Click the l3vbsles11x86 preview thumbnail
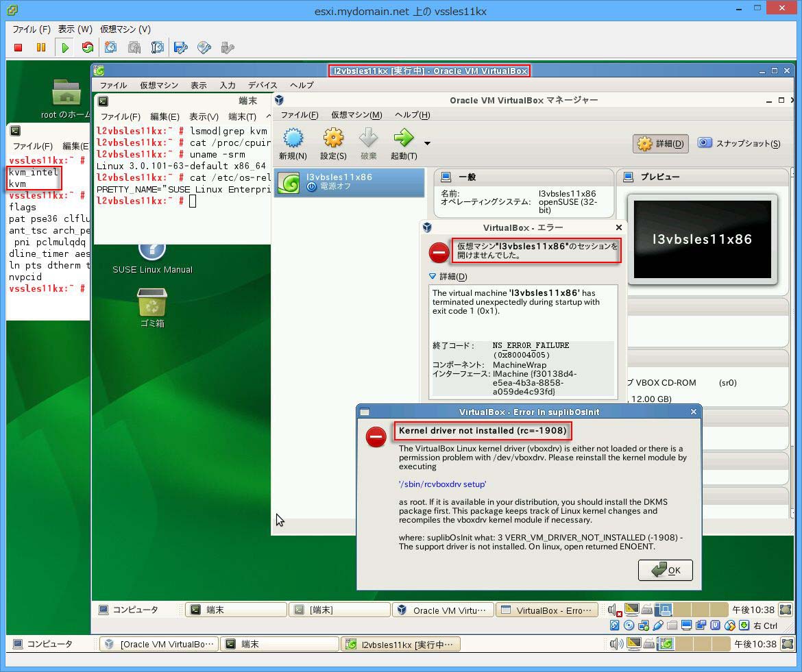Screen dimensions: 802x672 (702, 239)
